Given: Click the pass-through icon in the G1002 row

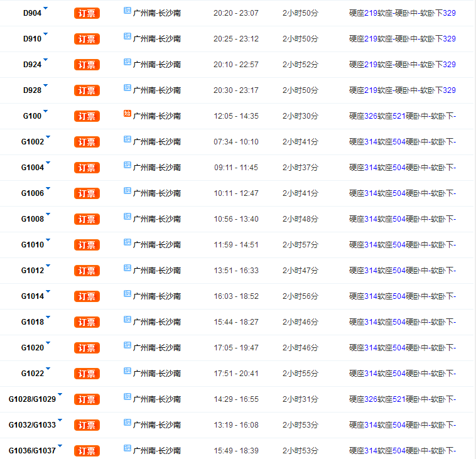Looking at the screenshot, I should pyautogui.click(x=127, y=140).
